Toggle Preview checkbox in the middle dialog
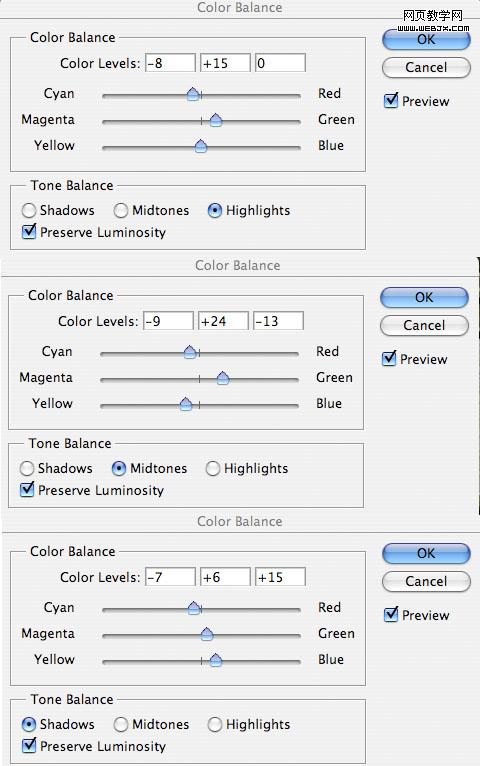Image resolution: width=480 pixels, height=766 pixels. pyautogui.click(x=389, y=359)
